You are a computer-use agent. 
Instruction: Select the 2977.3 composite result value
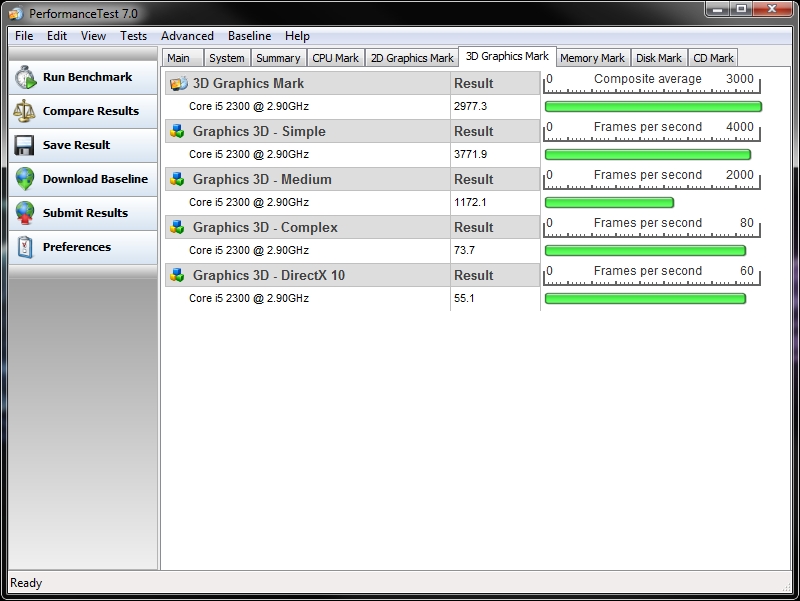click(x=470, y=106)
